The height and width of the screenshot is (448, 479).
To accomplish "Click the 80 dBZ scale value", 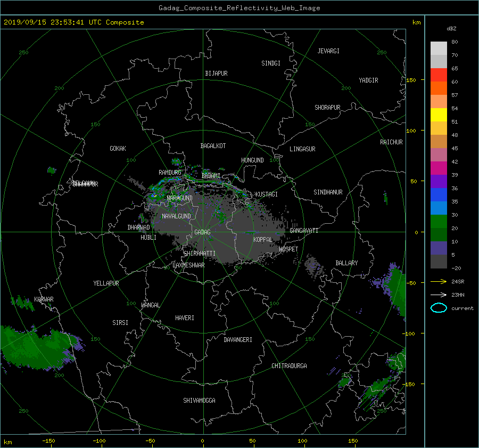I will pyautogui.click(x=455, y=42).
